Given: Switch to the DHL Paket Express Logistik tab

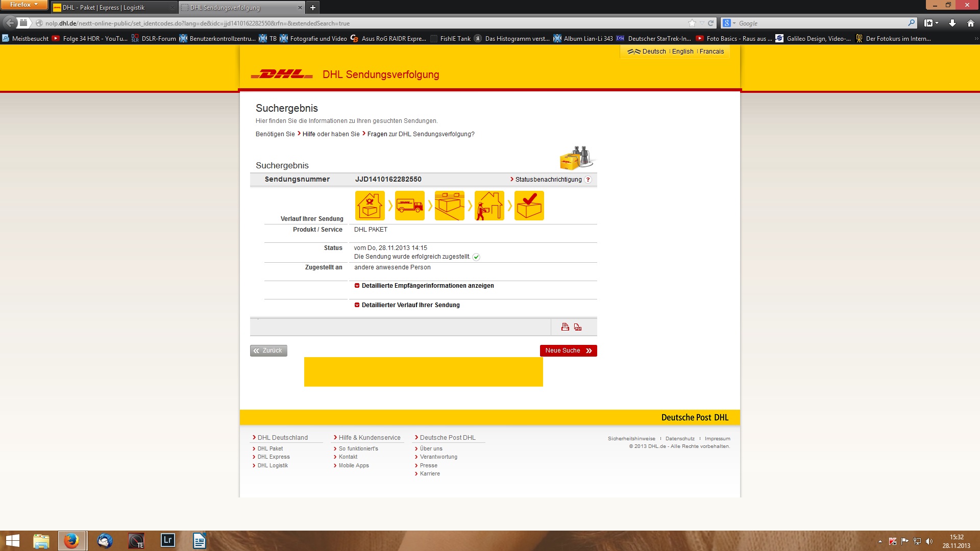Looking at the screenshot, I should pos(113,8).
